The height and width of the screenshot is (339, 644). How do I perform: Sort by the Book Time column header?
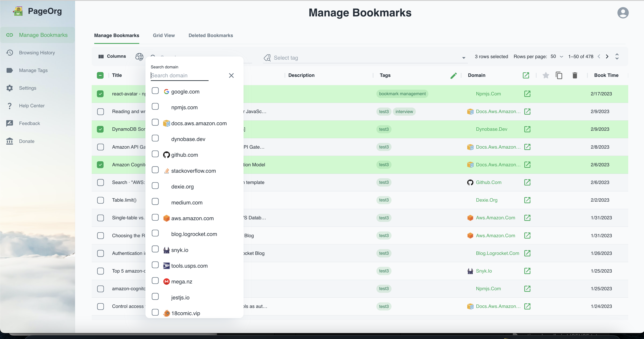606,75
